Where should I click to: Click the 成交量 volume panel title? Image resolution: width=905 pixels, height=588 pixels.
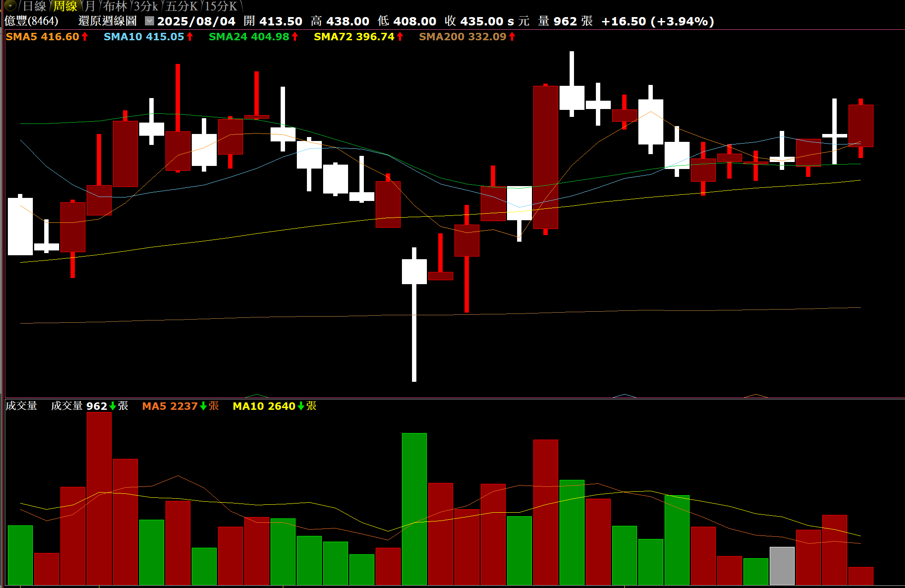click(21, 406)
